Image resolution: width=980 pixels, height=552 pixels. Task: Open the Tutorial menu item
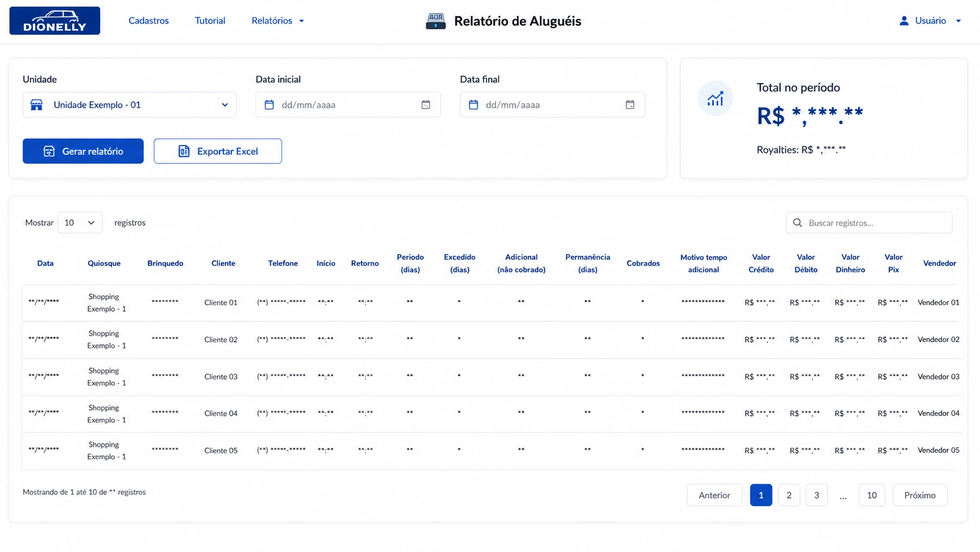point(210,21)
